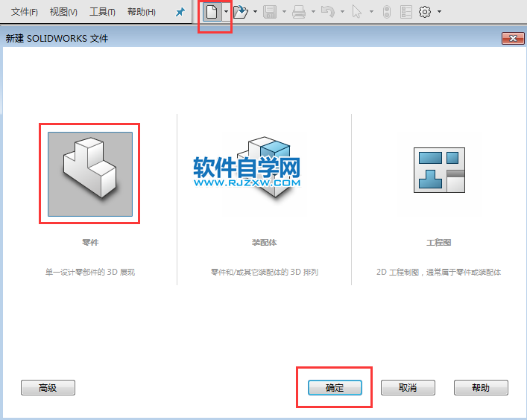
Task: Close the 新建 SOLIDWORKS 文件 dialog
Action: pos(513,38)
